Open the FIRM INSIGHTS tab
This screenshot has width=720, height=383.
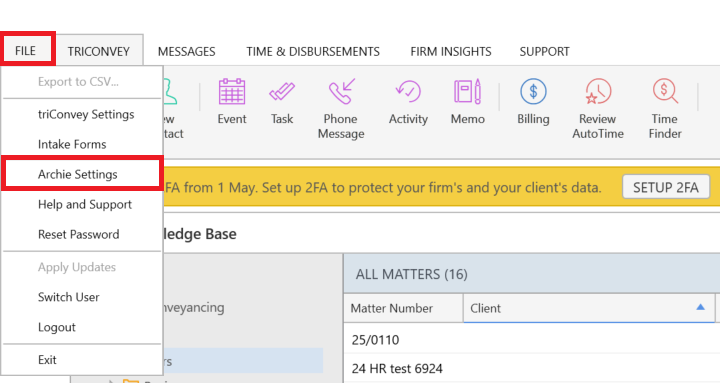tap(450, 51)
